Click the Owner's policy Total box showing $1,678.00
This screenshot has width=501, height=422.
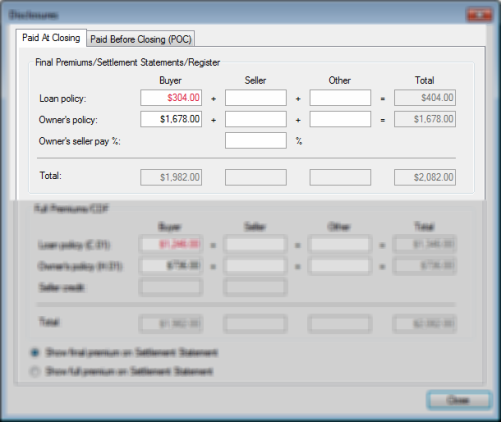point(425,119)
